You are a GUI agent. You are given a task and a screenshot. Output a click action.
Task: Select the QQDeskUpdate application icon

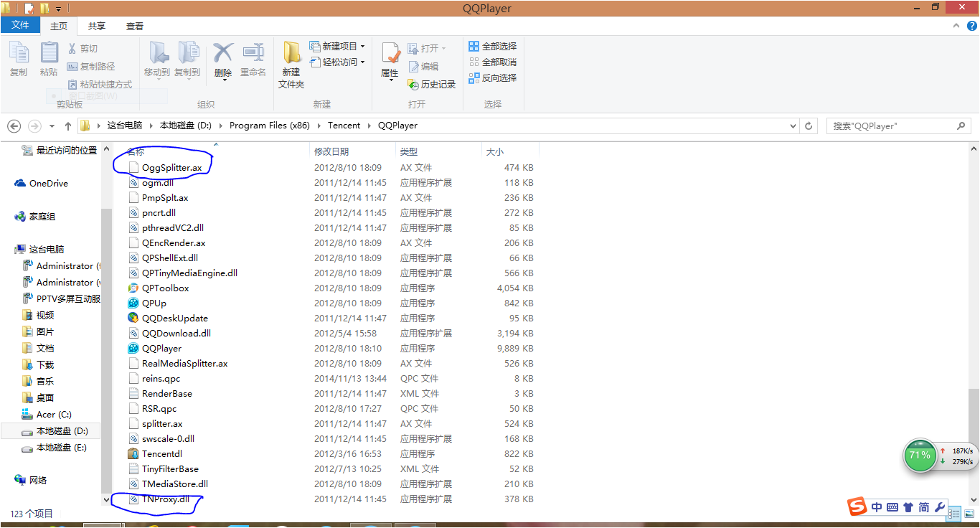[133, 318]
